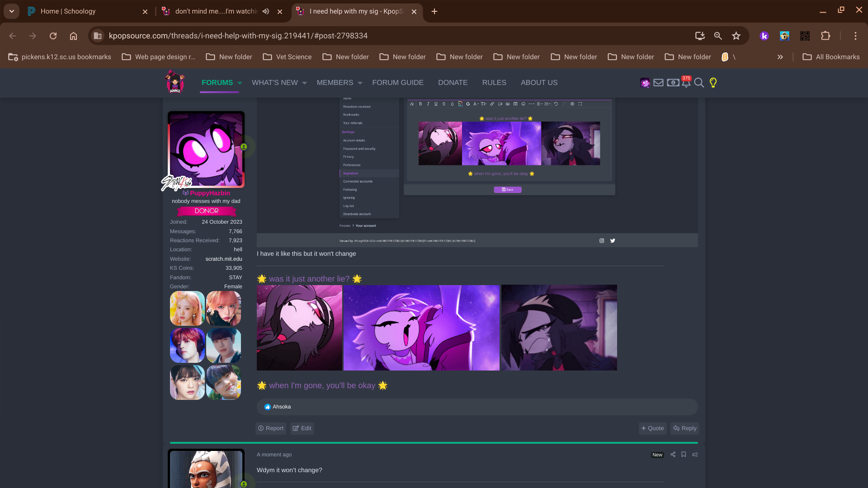The height and width of the screenshot is (488, 868).
Task: Open the forum search magnifier
Action: [x=699, y=83]
